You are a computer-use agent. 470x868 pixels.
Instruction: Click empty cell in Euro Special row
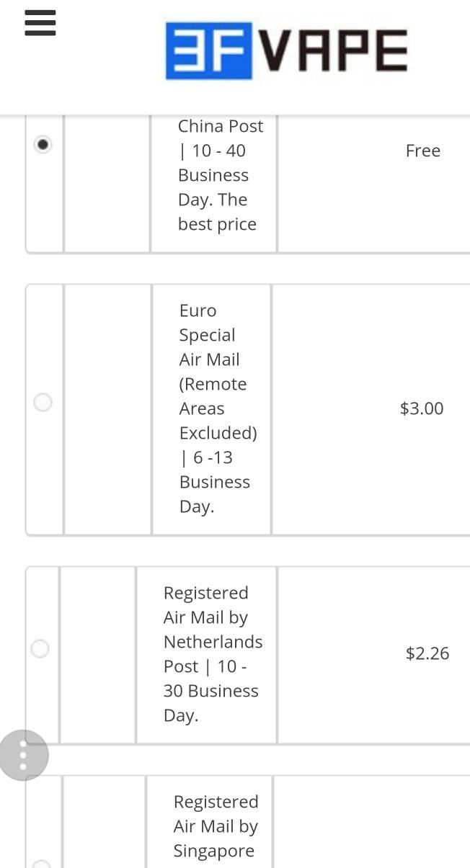[x=107, y=408]
